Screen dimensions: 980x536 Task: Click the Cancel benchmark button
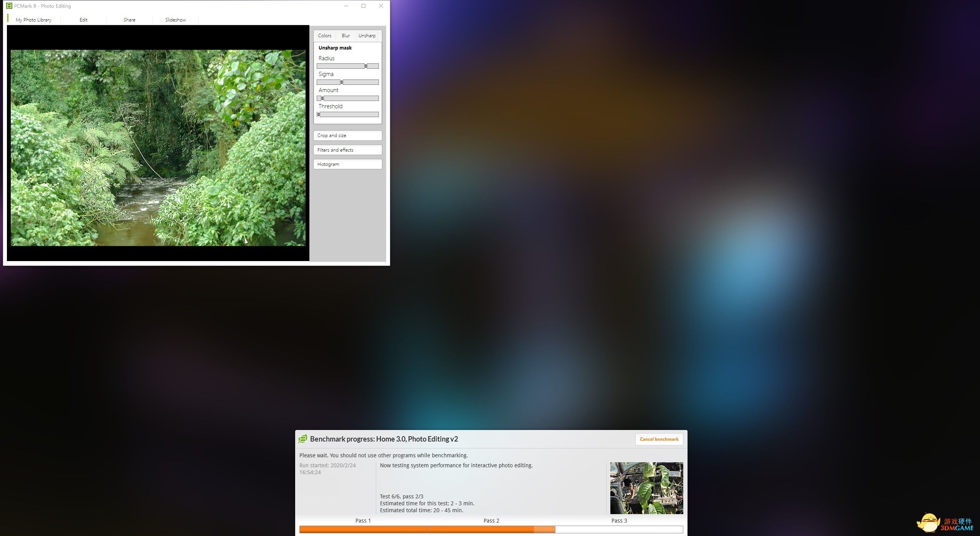coord(659,439)
